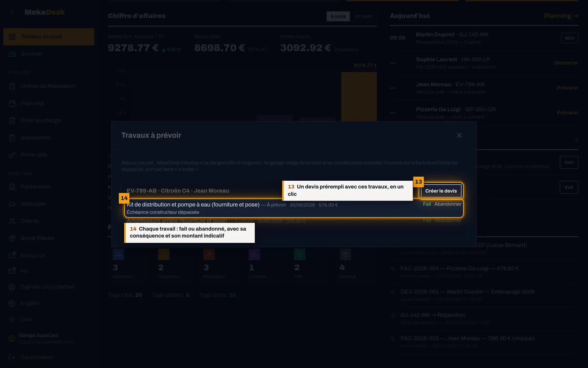Open the Scanner camera icon
Viewport: 588px width, 368px height.
[x=12, y=54]
